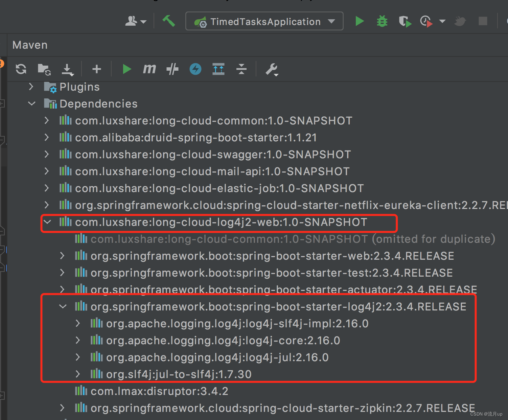
Task: Generate sources and update folders icon
Action: [44, 69]
